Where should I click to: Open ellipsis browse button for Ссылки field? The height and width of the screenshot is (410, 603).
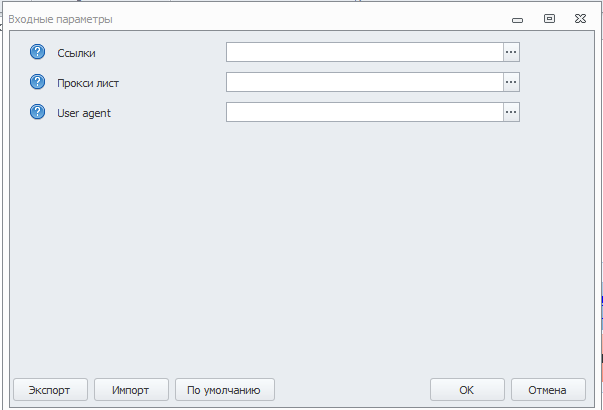(511, 52)
